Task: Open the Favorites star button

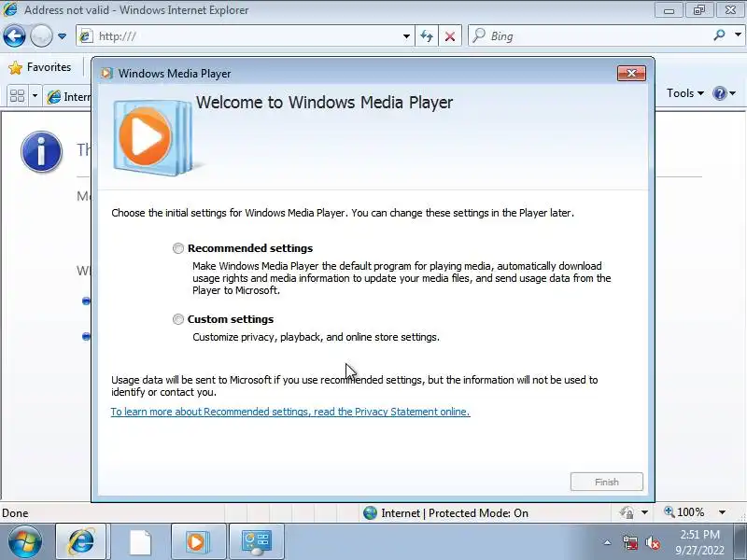Action: click(39, 67)
